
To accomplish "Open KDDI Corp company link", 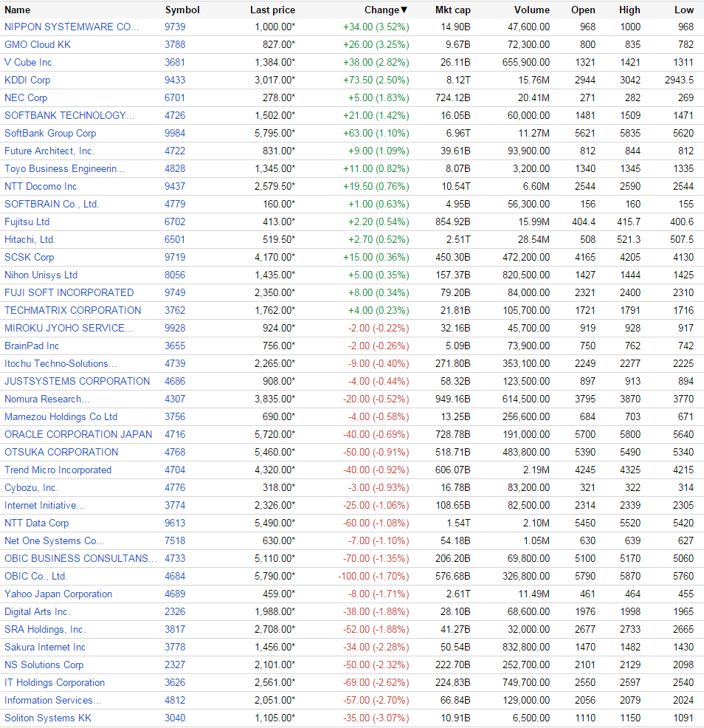I will pos(27,80).
